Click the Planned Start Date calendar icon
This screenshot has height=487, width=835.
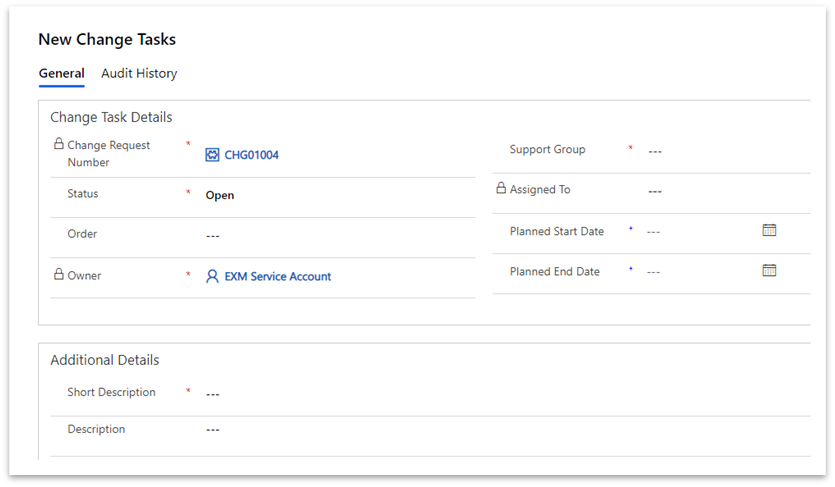pyautogui.click(x=769, y=230)
